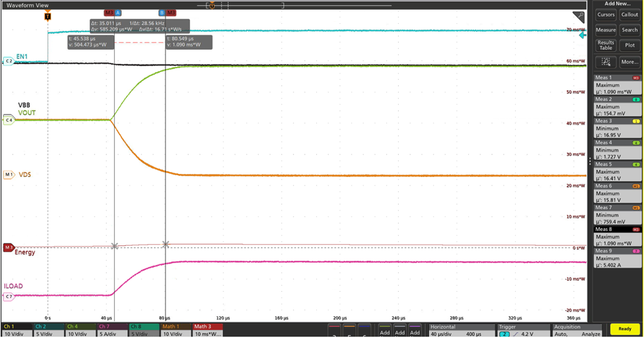Viewport: 644px width, 338px height.
Task: Add a new Measure
Action: 605,30
